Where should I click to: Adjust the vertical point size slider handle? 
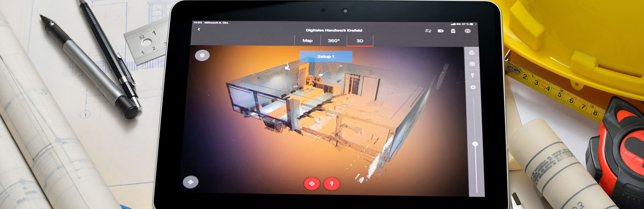(475, 144)
